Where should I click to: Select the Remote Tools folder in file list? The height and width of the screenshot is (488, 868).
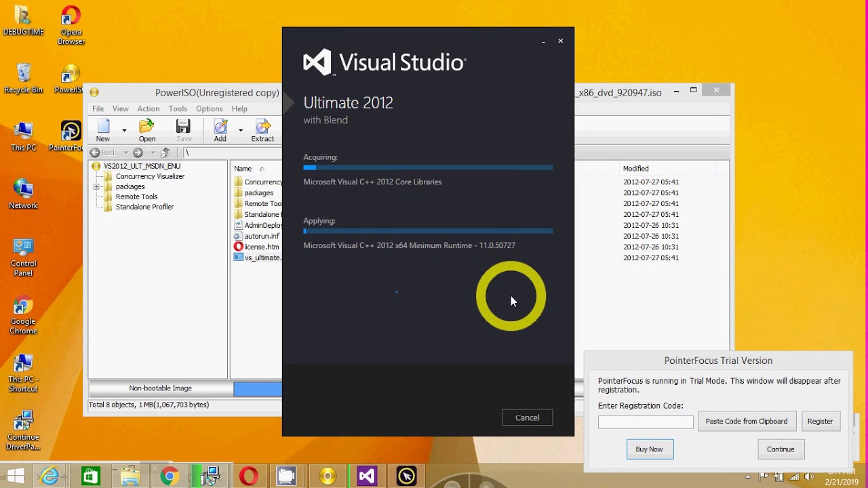point(258,203)
